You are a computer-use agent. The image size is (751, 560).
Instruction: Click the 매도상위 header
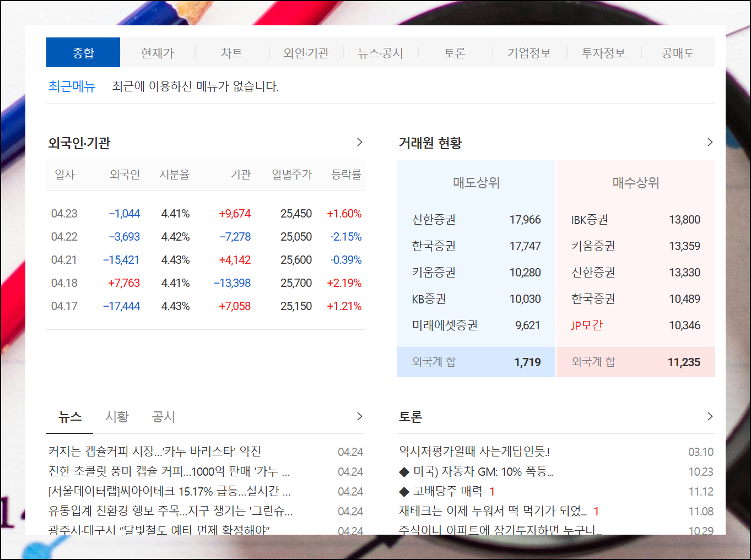pyautogui.click(x=477, y=183)
